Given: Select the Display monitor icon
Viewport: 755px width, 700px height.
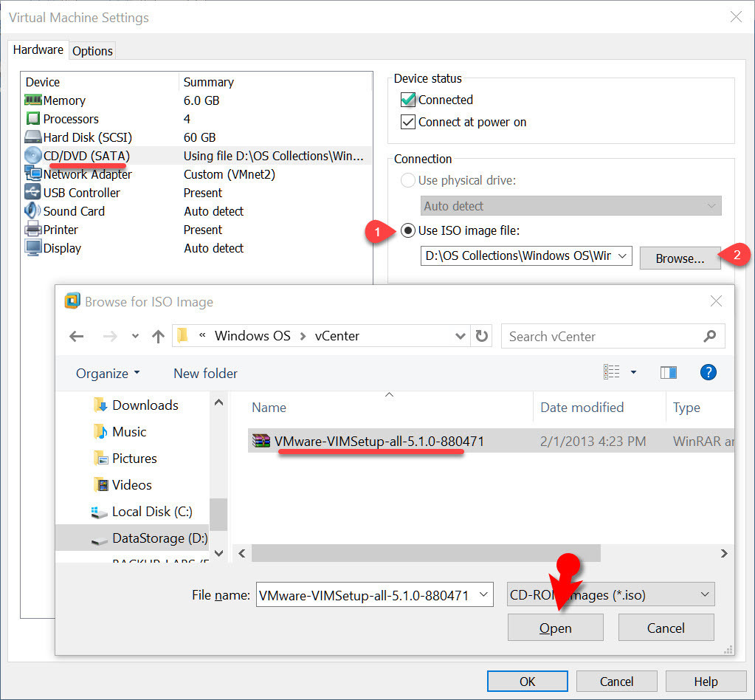Looking at the screenshot, I should tap(32, 247).
